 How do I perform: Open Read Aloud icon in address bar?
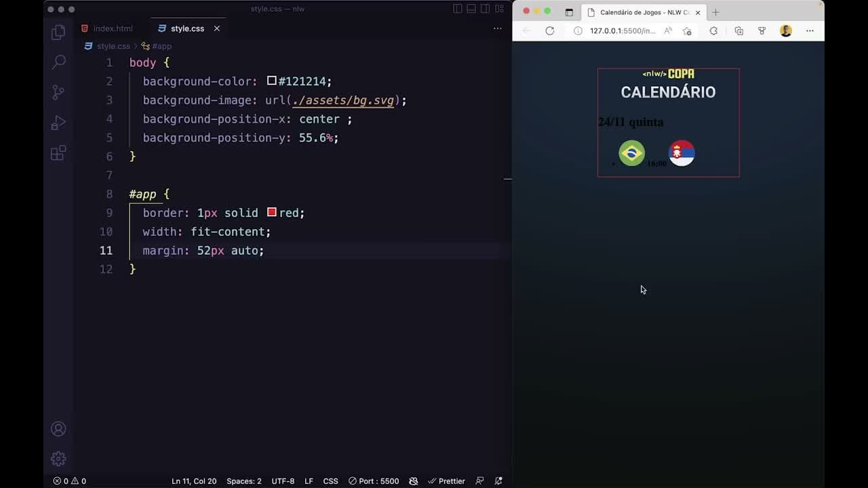click(x=668, y=30)
